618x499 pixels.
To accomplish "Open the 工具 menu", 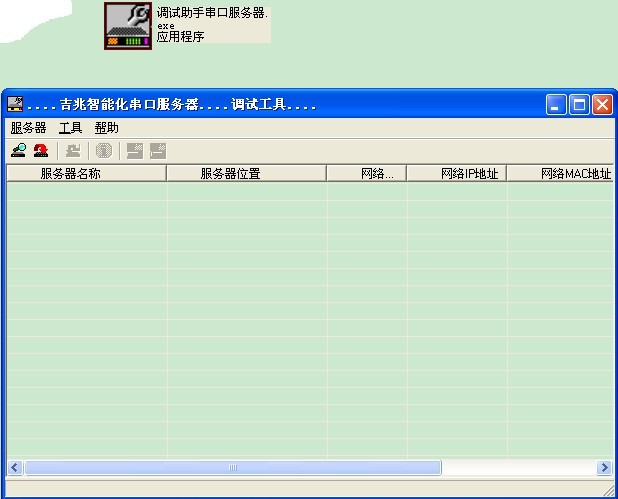I will (70, 128).
